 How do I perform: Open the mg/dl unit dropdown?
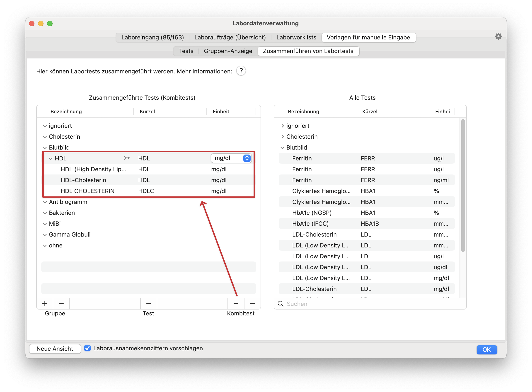click(x=231, y=158)
